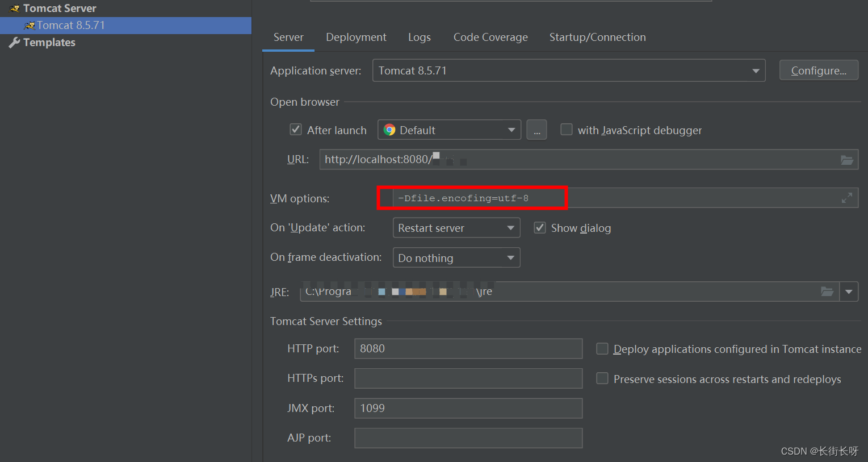Open the On frame deactivation dropdown
The image size is (868, 462).
(x=456, y=257)
